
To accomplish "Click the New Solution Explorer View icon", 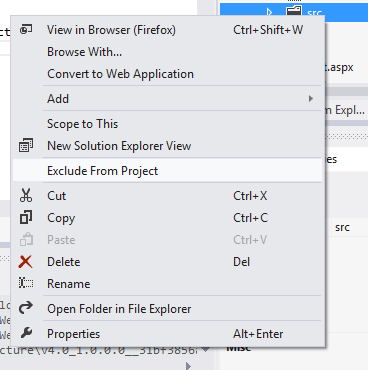I will click(26, 146).
